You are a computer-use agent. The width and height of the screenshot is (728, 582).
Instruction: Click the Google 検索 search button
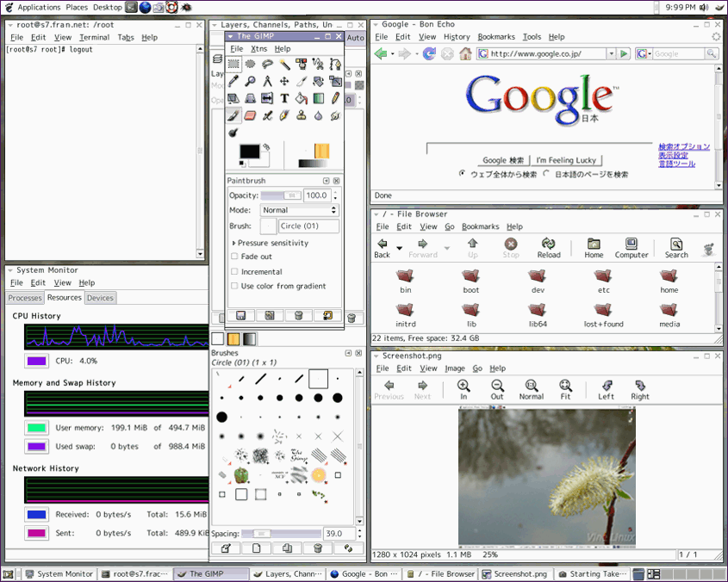coord(503,160)
